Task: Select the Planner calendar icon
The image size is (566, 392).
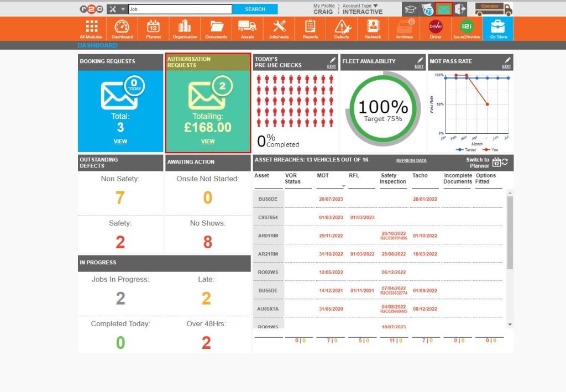Action: 153,27
